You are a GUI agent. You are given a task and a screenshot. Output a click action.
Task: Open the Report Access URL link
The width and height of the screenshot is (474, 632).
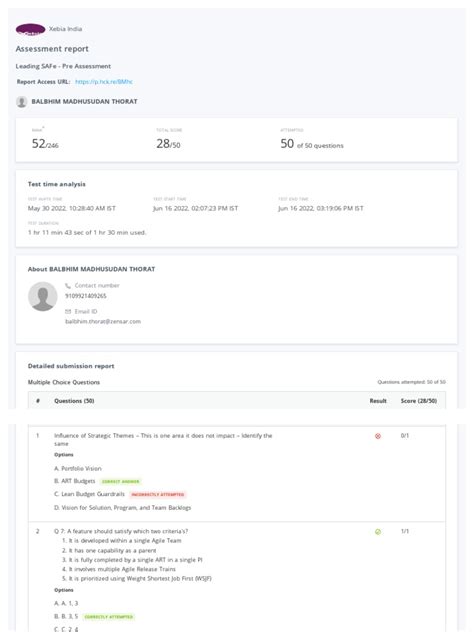pyautogui.click(x=104, y=82)
